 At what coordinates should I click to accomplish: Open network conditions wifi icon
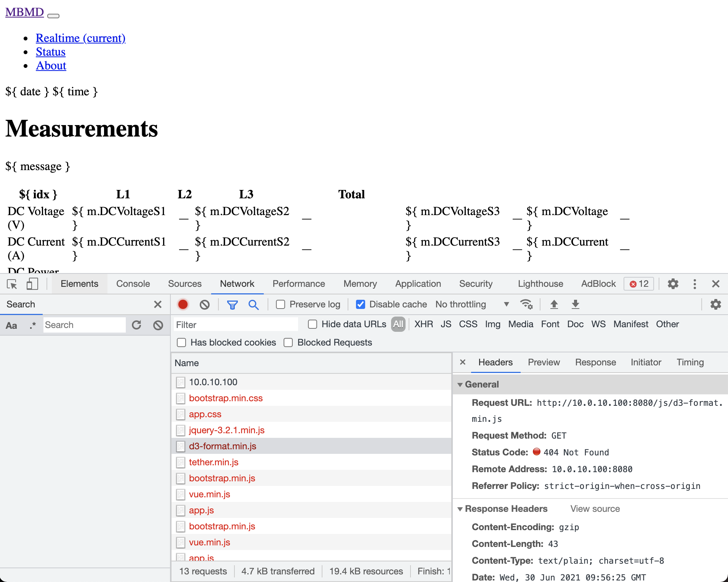click(527, 304)
